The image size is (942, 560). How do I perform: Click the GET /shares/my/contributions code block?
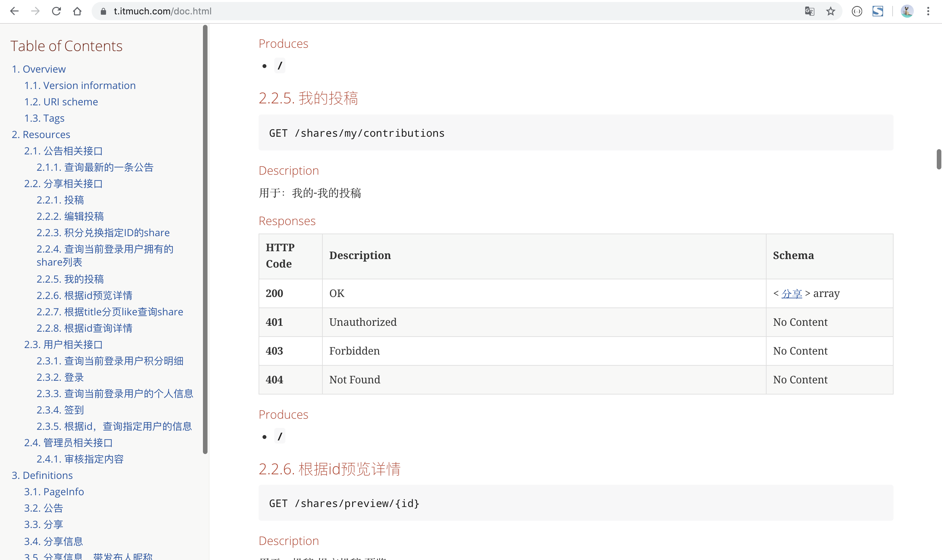click(576, 133)
